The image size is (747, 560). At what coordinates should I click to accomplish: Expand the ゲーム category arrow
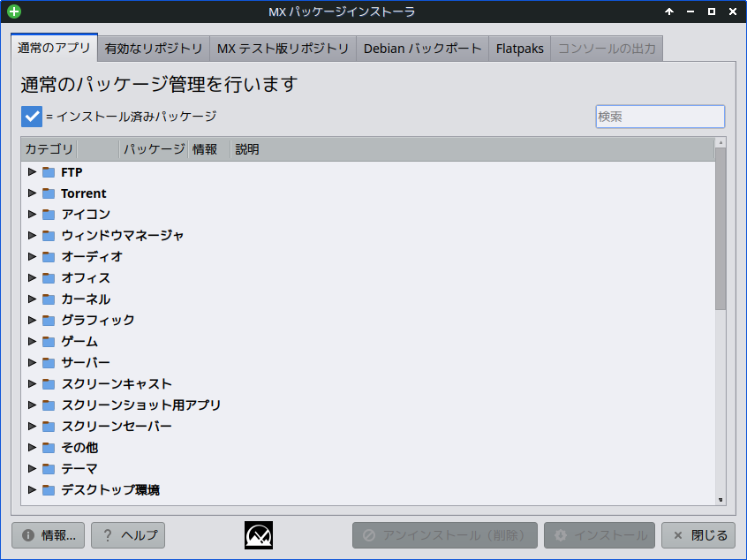click(32, 341)
